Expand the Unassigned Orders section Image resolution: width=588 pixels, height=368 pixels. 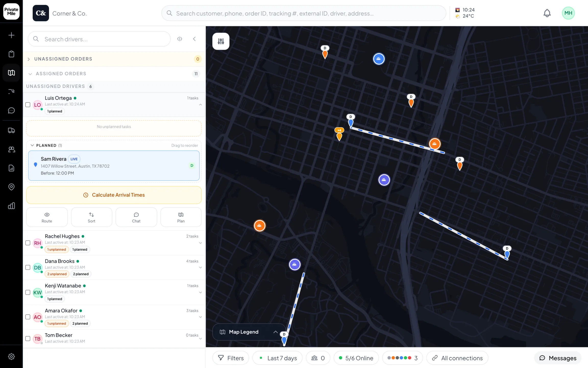114,59
